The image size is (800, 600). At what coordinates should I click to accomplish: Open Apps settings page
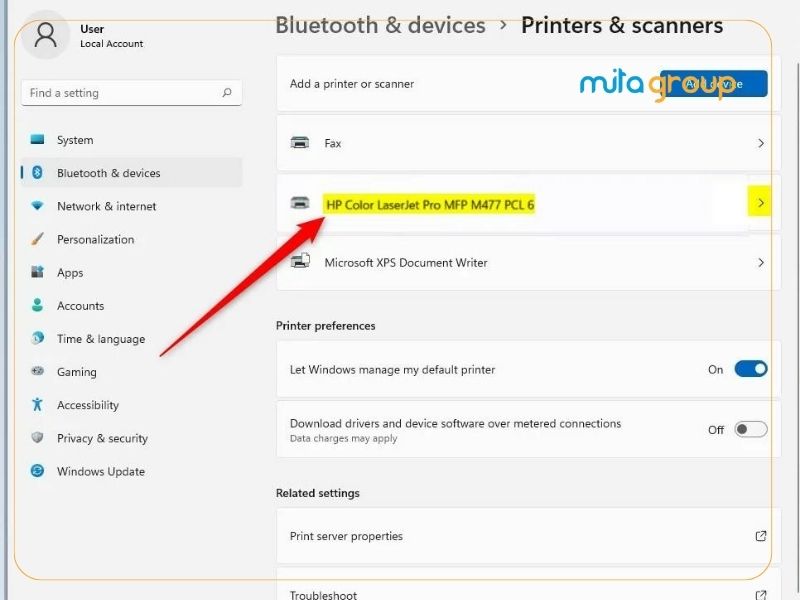tap(131, 272)
